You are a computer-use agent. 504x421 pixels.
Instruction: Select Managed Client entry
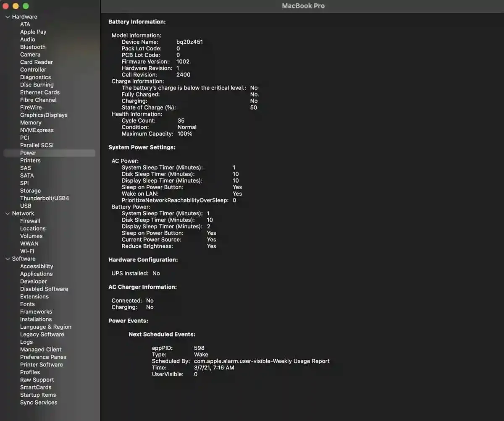(x=41, y=349)
